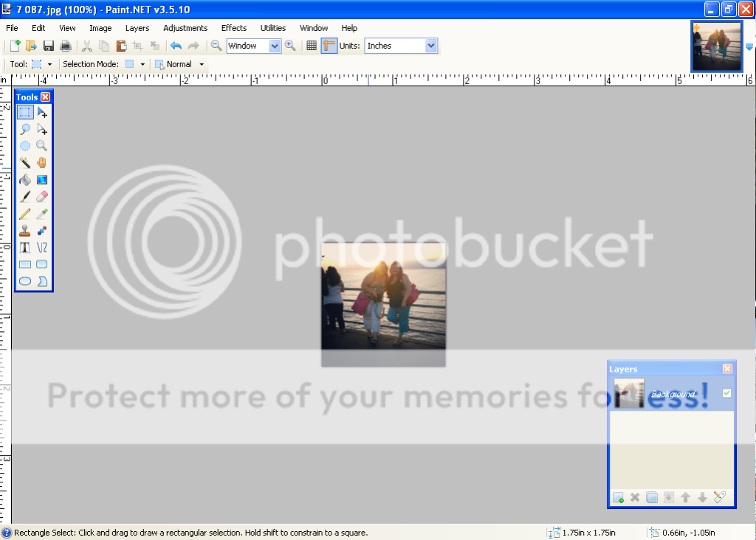Open the zoom level Window combo box
The image size is (756, 540).
pos(254,46)
